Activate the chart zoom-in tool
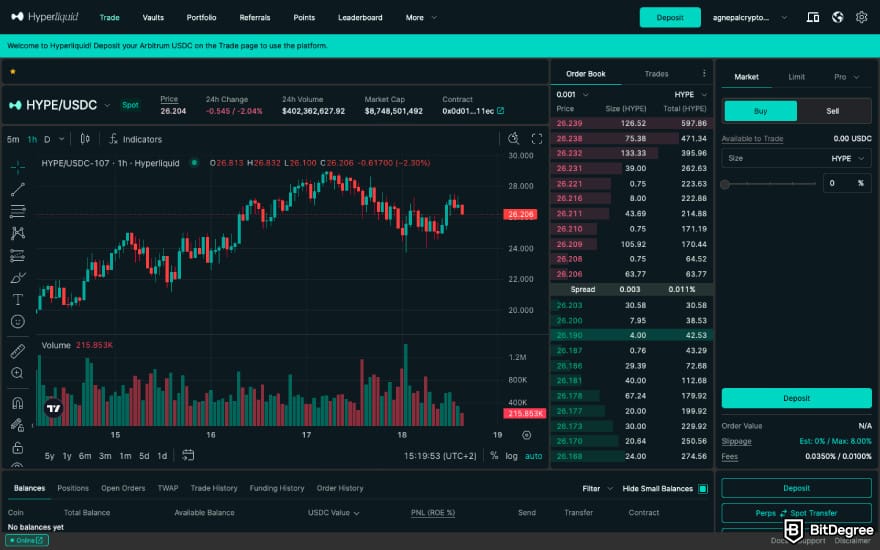 pos(18,373)
